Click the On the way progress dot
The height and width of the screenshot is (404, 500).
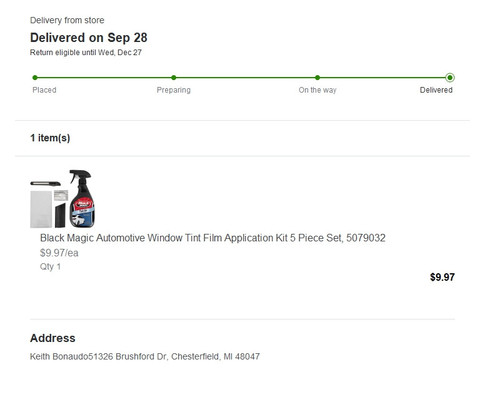coord(317,78)
